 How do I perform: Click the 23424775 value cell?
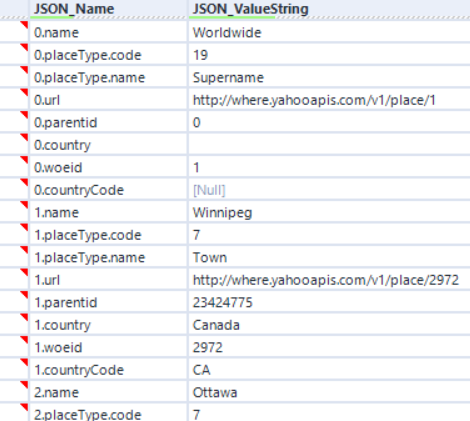[x=329, y=302]
